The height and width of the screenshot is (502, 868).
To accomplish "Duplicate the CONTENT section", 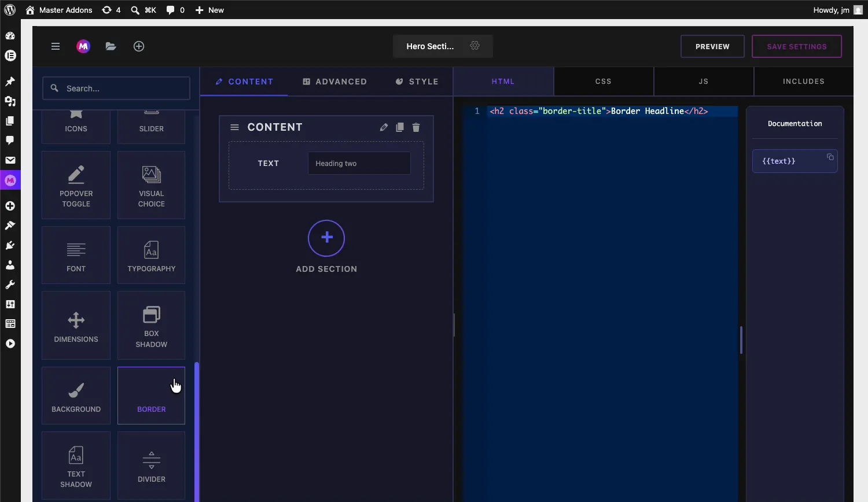I will pyautogui.click(x=400, y=127).
